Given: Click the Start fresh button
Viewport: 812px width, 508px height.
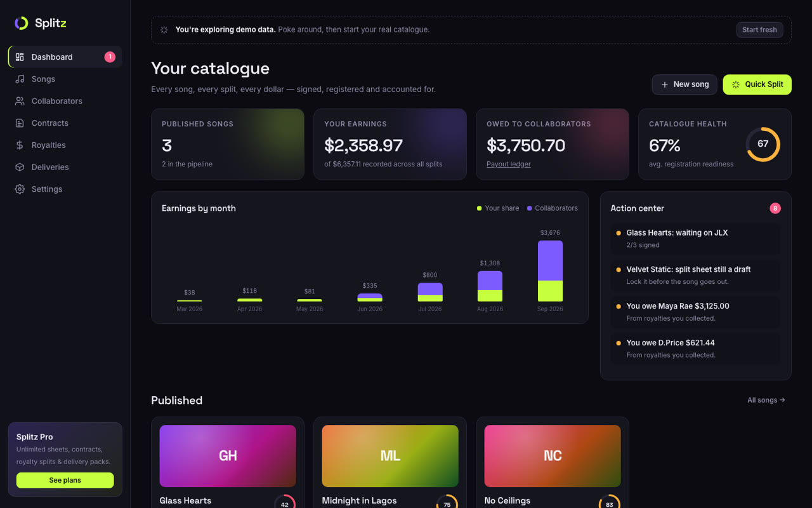Looking at the screenshot, I should click(759, 30).
